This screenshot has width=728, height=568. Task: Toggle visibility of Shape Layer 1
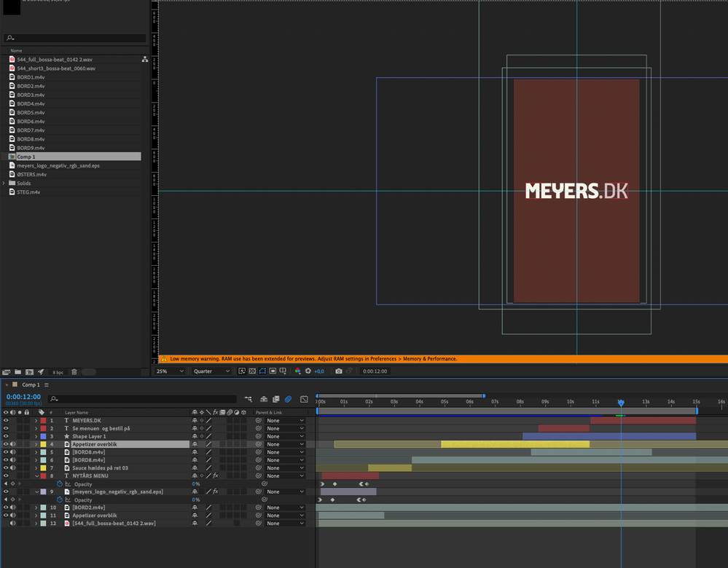click(6, 436)
